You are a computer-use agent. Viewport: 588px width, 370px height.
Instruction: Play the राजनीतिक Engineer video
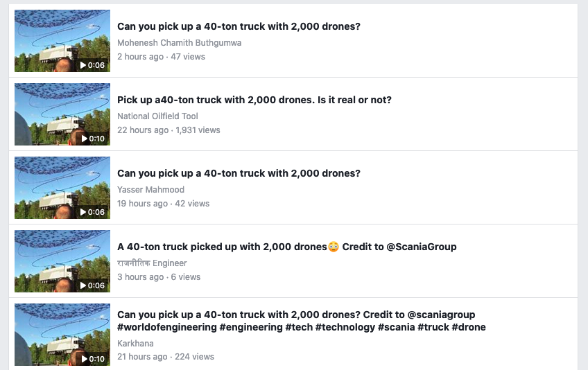(x=92, y=285)
